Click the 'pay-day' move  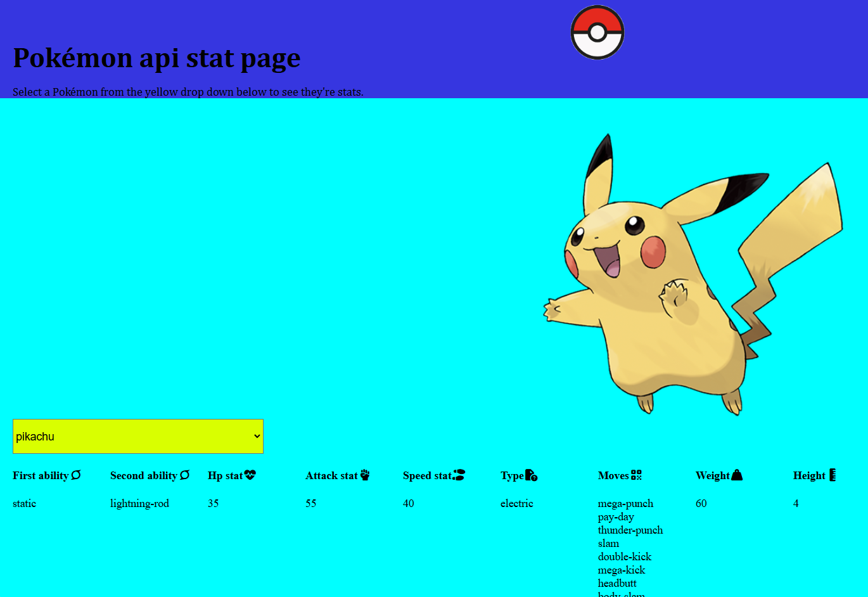[x=616, y=517]
